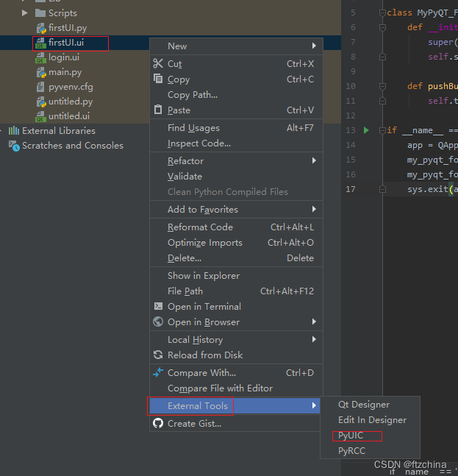Click the Python file icon of firstUI.py
Image resolution: width=458 pixels, height=476 pixels.
pyautogui.click(x=41, y=28)
